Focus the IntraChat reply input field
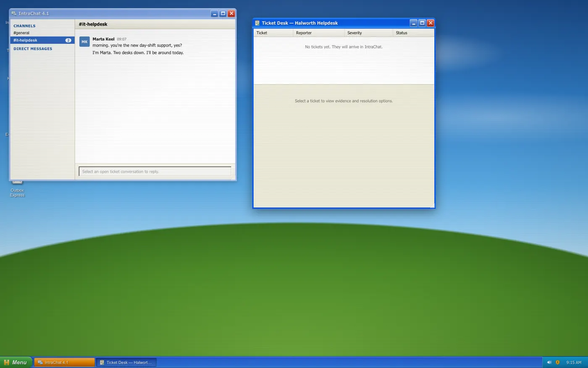Screen dimensions: 588x368 [x=155, y=172]
